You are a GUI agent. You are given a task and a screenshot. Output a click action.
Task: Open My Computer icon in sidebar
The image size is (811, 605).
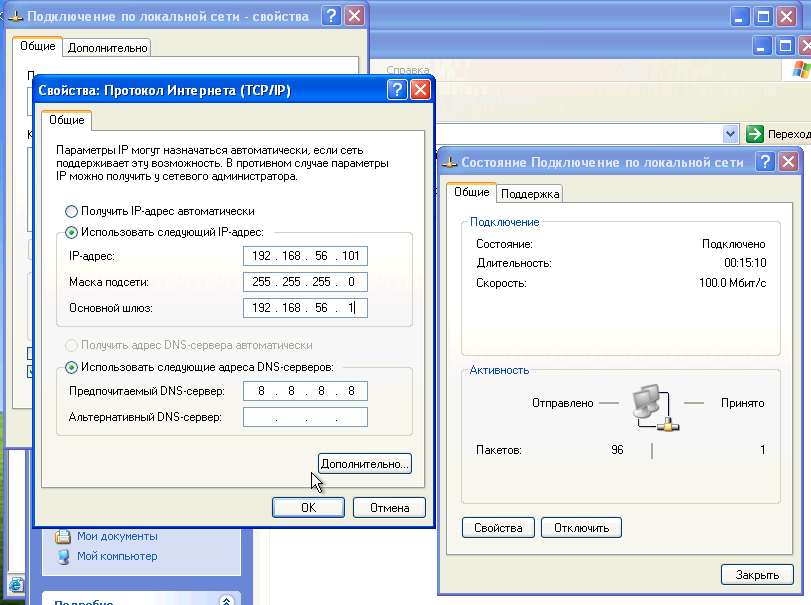63,557
